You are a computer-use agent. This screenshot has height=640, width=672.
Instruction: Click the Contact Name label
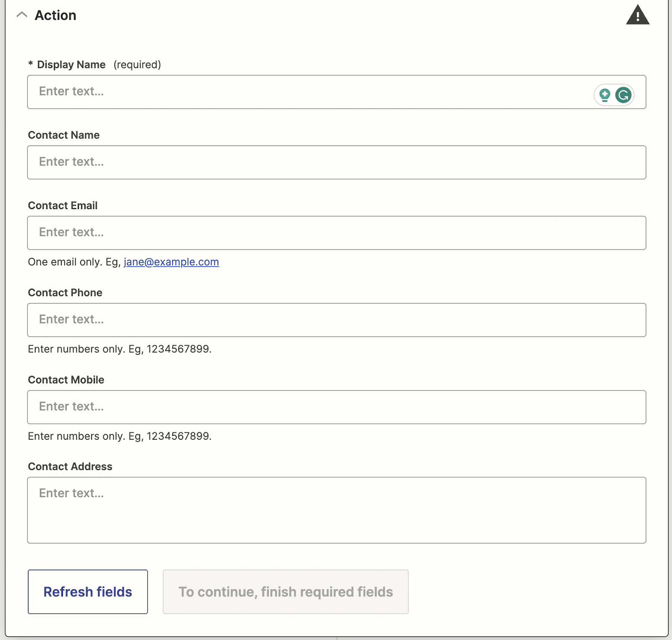64,135
